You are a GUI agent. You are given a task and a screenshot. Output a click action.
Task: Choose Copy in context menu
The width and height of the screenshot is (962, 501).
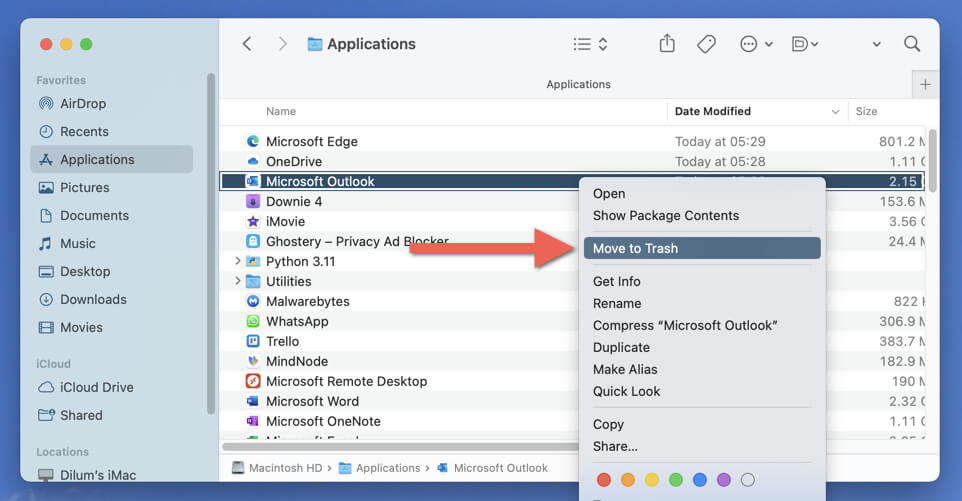(702, 424)
